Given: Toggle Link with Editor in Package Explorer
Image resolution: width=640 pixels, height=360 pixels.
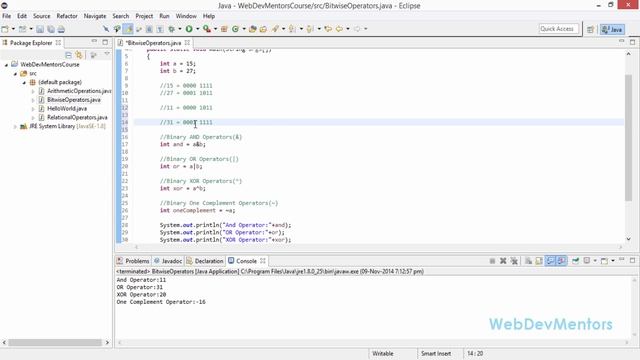Looking at the screenshot, I should coord(79,55).
